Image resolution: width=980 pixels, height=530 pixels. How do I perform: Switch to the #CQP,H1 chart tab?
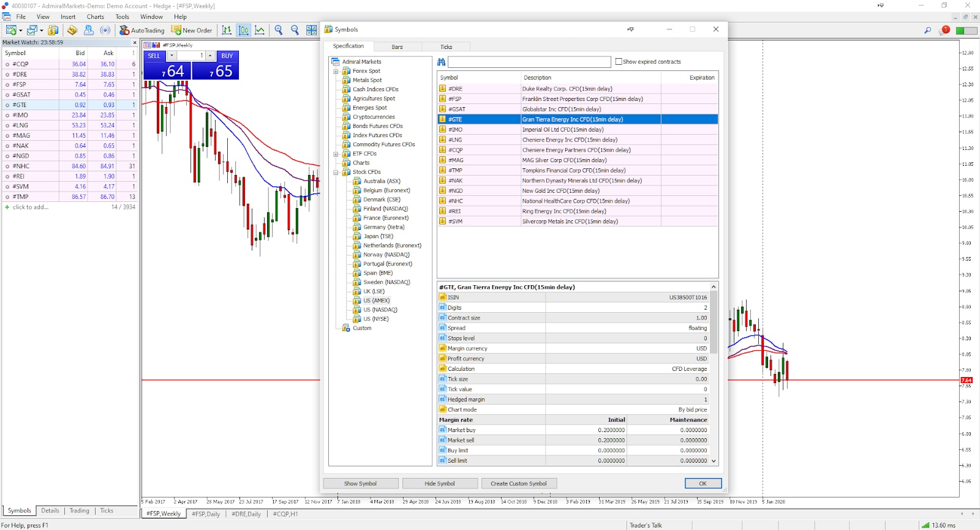point(285,514)
